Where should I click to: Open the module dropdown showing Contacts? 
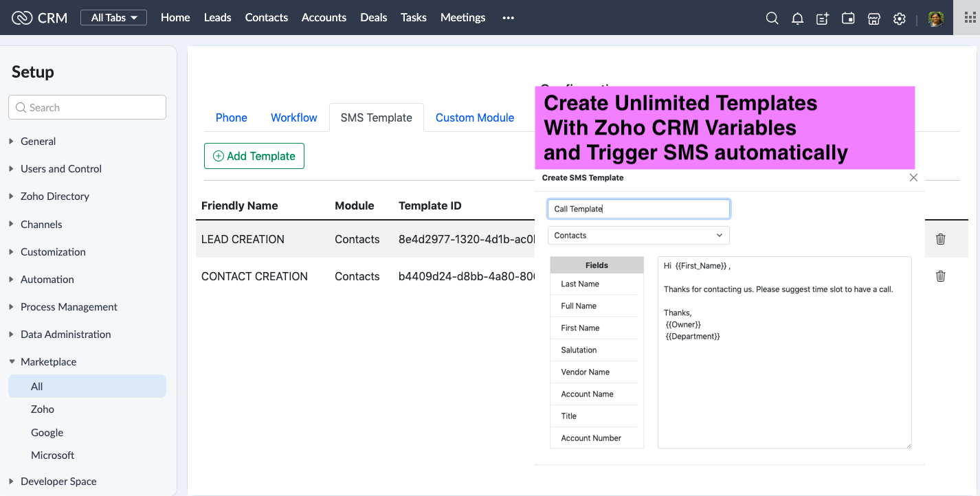tap(638, 235)
